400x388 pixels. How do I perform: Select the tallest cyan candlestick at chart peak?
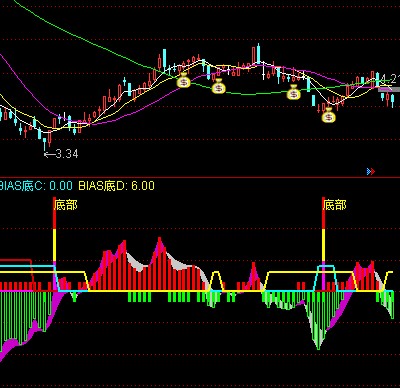click(258, 54)
